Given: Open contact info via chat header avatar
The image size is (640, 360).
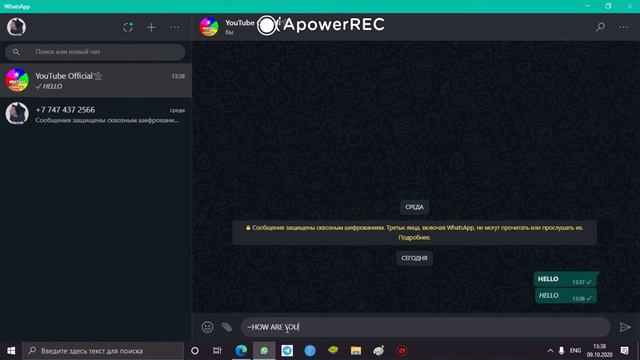Looking at the screenshot, I should 209,27.
